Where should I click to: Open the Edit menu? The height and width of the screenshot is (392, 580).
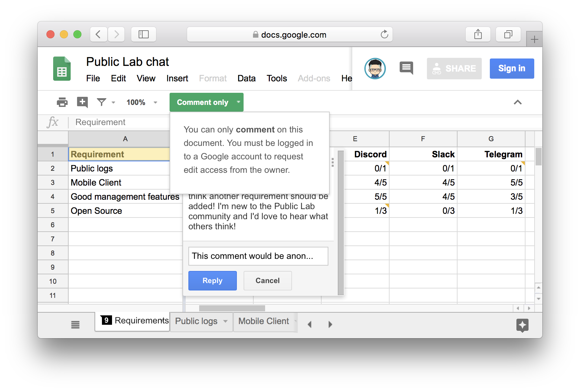pyautogui.click(x=118, y=78)
